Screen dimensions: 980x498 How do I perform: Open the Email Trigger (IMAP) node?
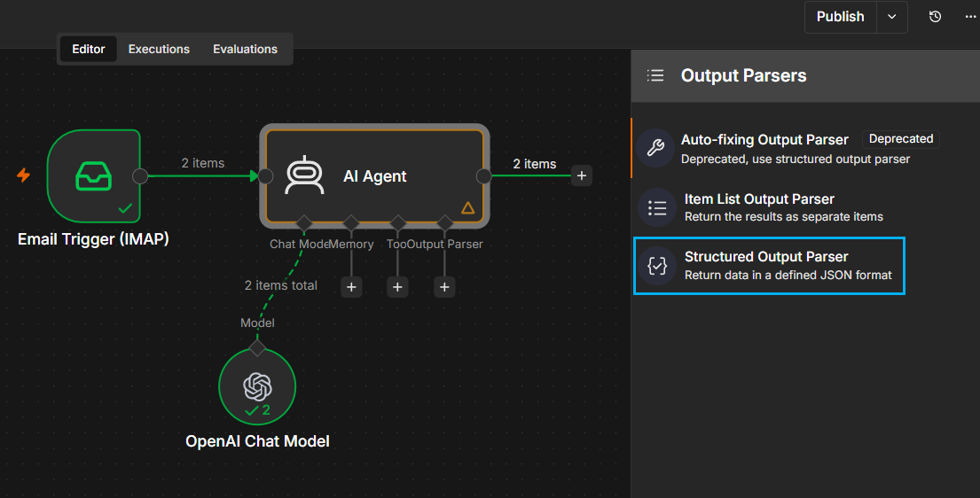[x=94, y=175]
